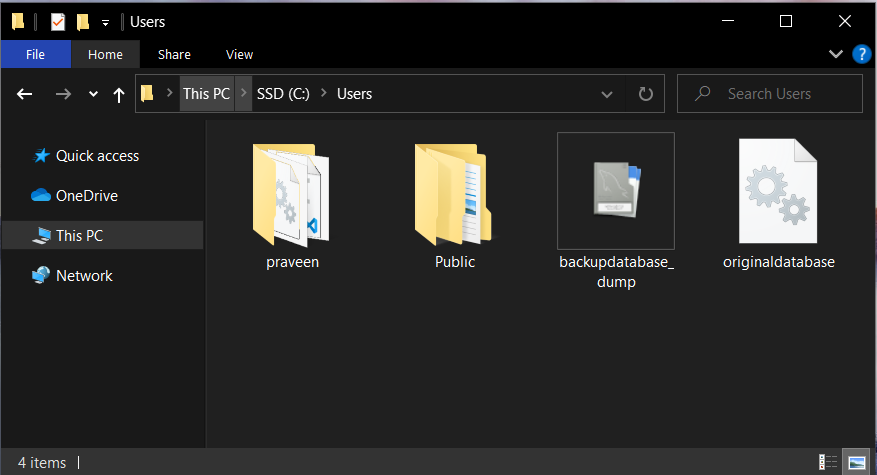Expand the ribbon chevron

(836, 54)
